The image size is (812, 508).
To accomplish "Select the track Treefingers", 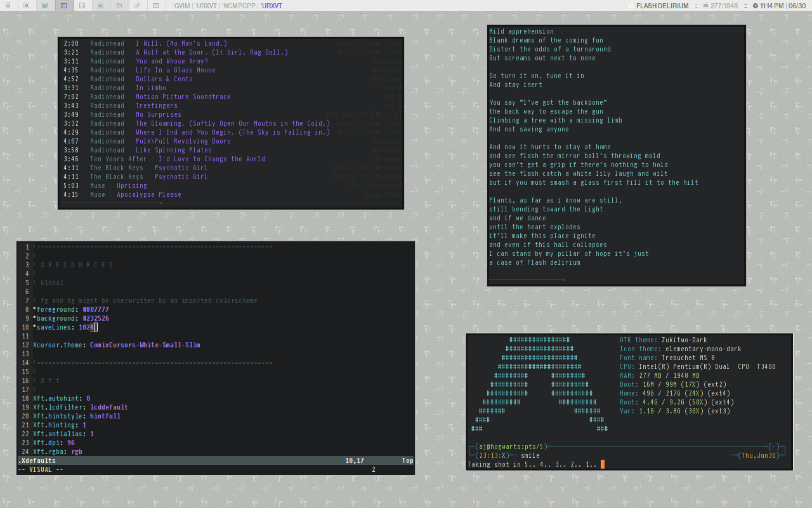I will [x=157, y=105].
